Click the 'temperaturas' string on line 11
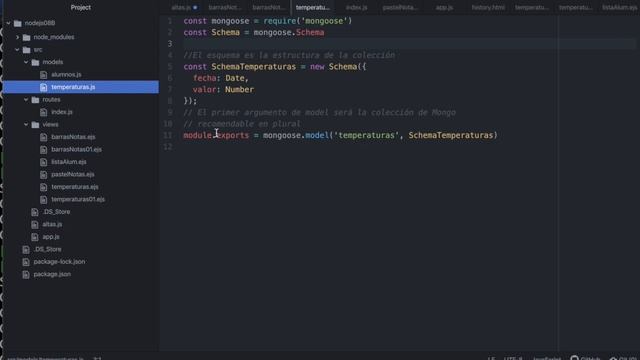 (366, 135)
